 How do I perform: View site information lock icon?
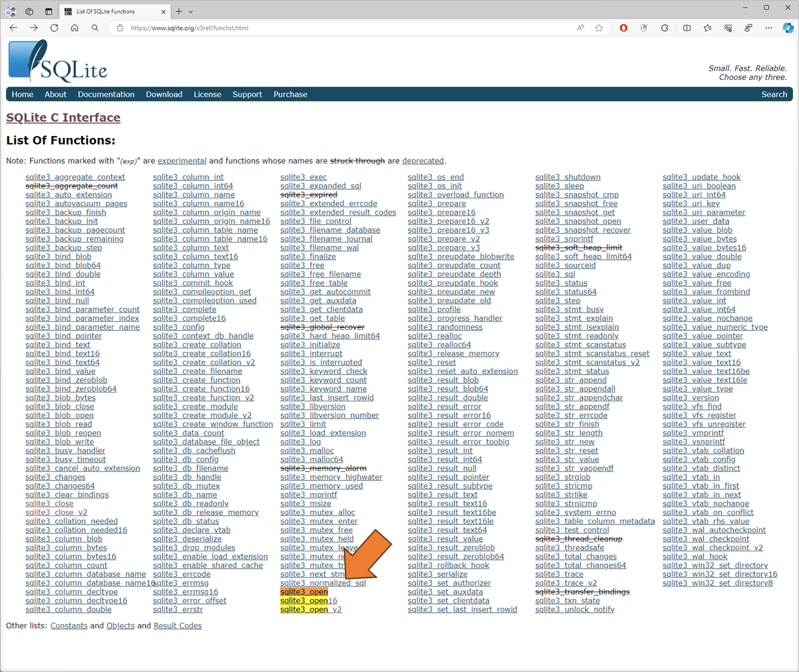point(120,28)
